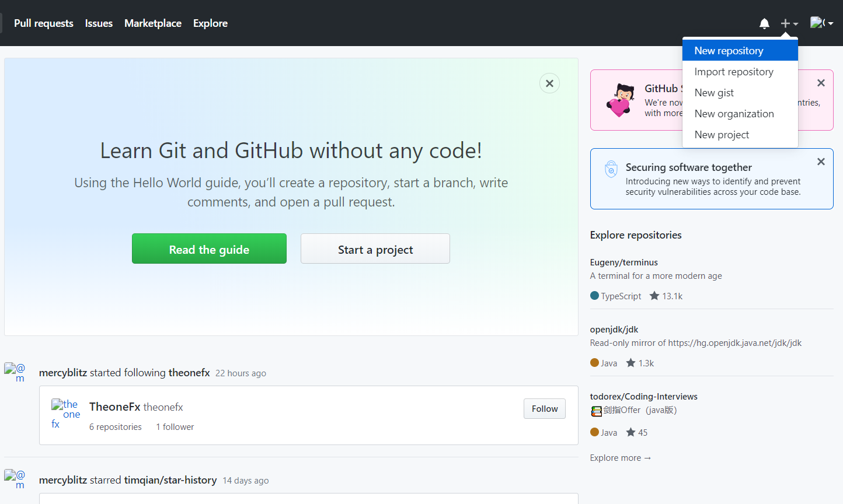Open the user avatar profile menu

coord(821,23)
